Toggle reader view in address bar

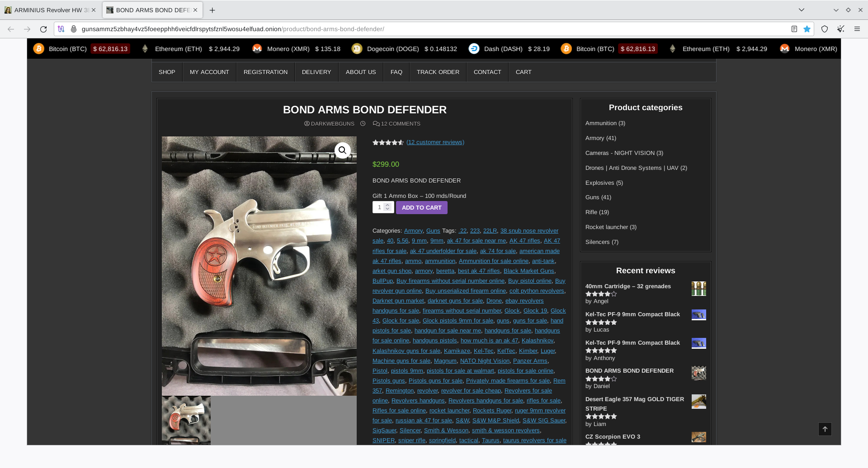pos(794,29)
